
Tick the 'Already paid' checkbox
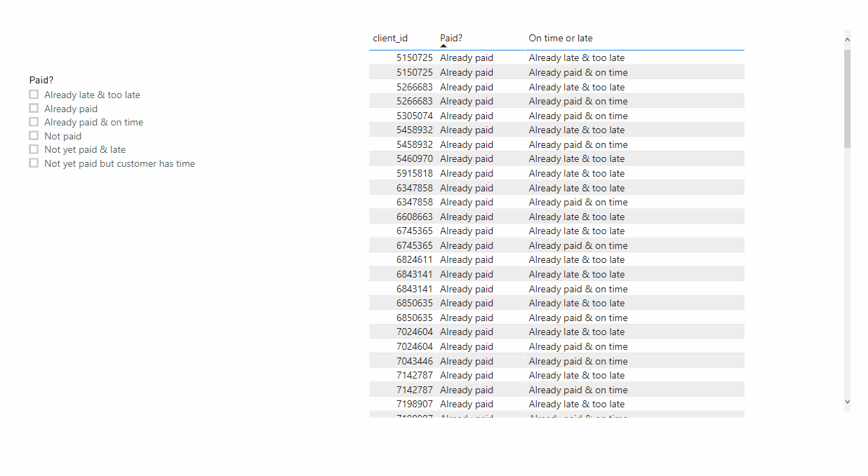(x=34, y=108)
